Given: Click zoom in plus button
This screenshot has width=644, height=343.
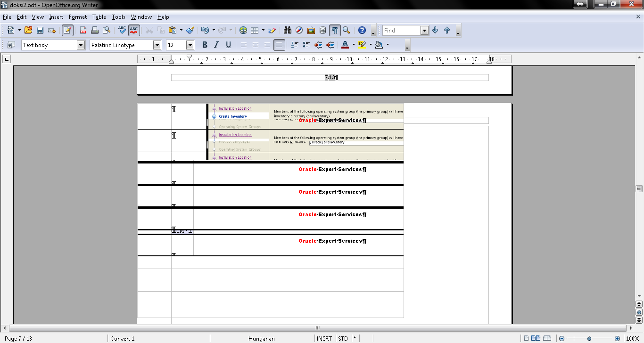Looking at the screenshot, I should [617, 338].
